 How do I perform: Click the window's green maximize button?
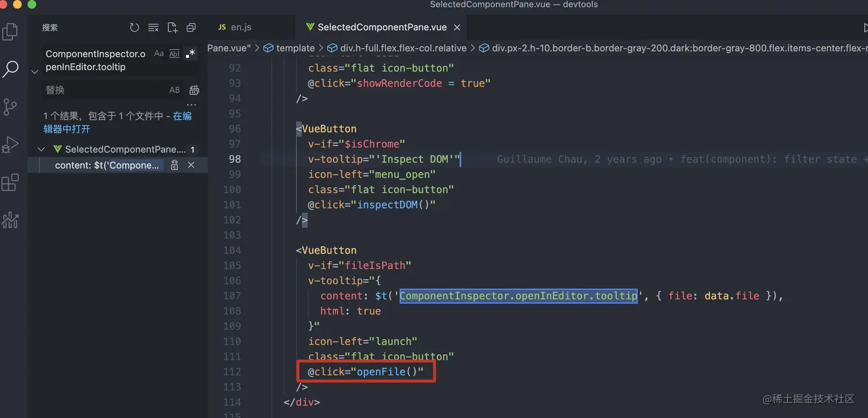pyautogui.click(x=32, y=5)
